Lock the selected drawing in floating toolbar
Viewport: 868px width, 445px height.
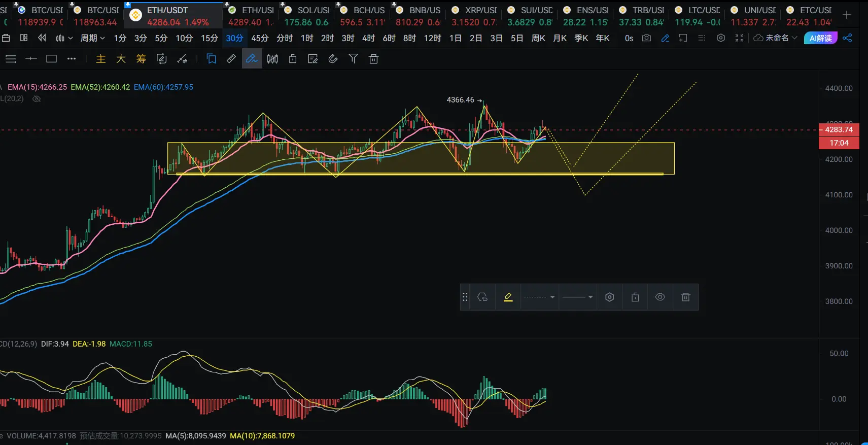pyautogui.click(x=635, y=297)
